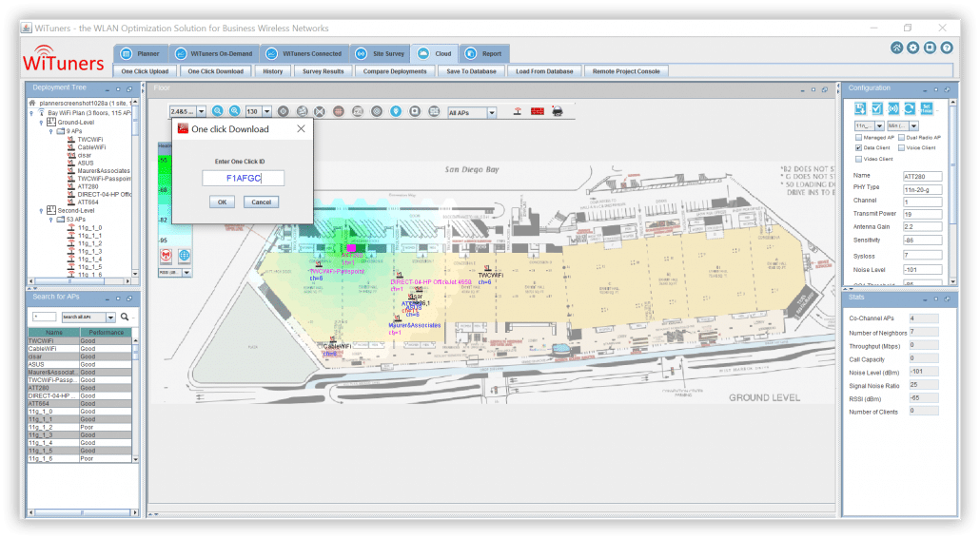Enable the Managed AP checkbox
980x539 pixels.
point(858,138)
